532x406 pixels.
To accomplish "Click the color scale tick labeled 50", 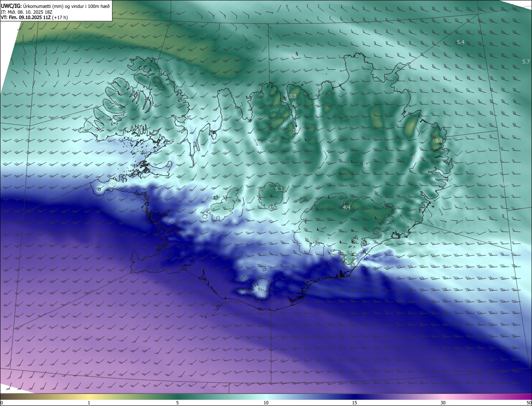I will pos(529,403).
